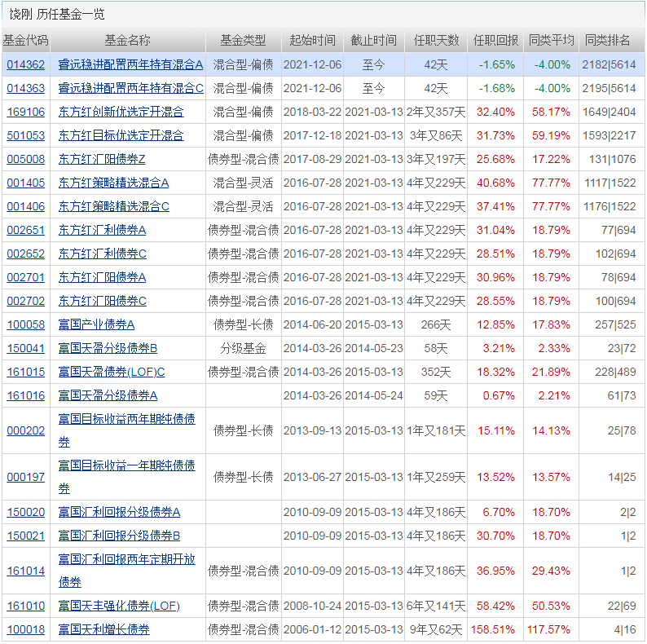This screenshot has width=647, height=644.
Task: Open the 睿远稳进配置两年持有混合C fund page
Action: [130, 88]
